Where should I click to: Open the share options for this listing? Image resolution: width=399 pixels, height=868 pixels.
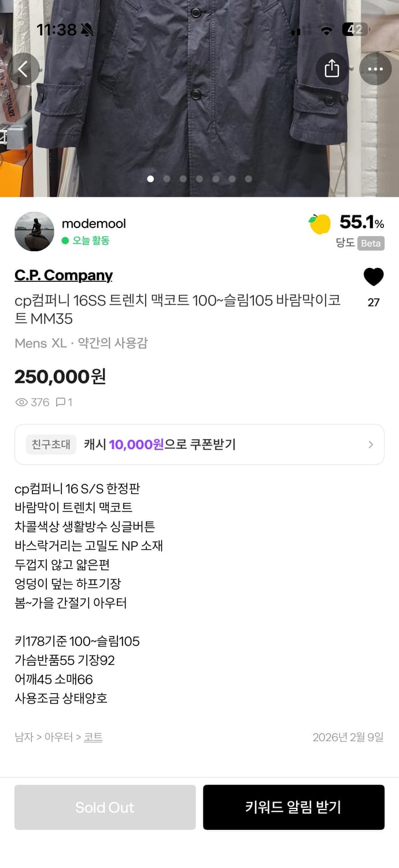tap(331, 68)
